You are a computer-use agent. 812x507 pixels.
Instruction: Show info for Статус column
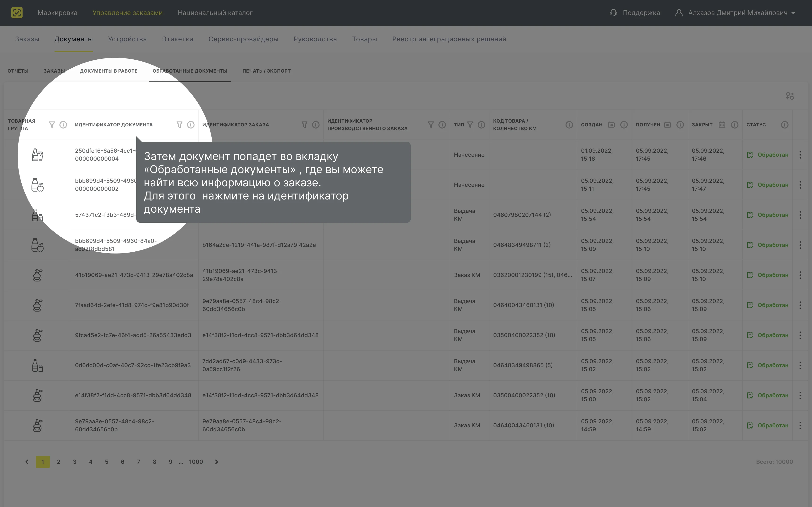[785, 125]
